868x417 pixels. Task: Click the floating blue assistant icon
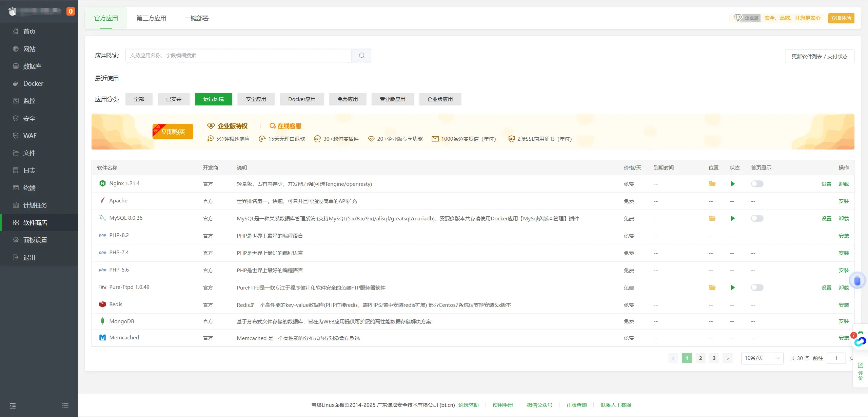point(857,280)
